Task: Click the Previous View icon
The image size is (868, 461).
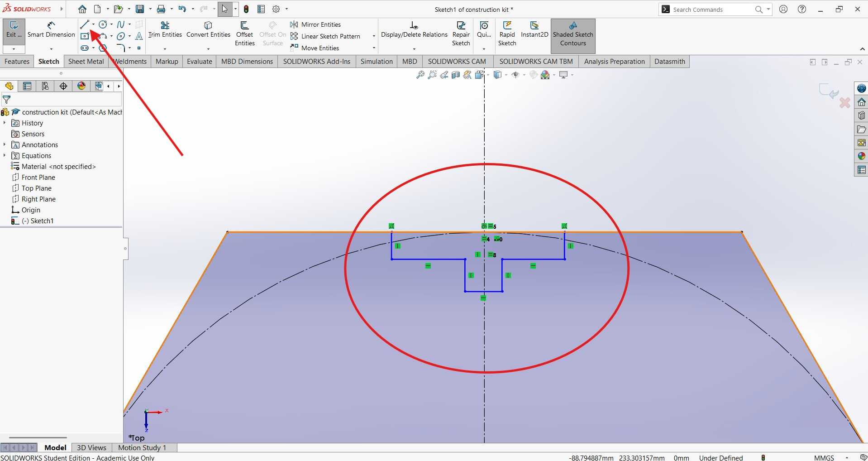Action: coord(444,75)
